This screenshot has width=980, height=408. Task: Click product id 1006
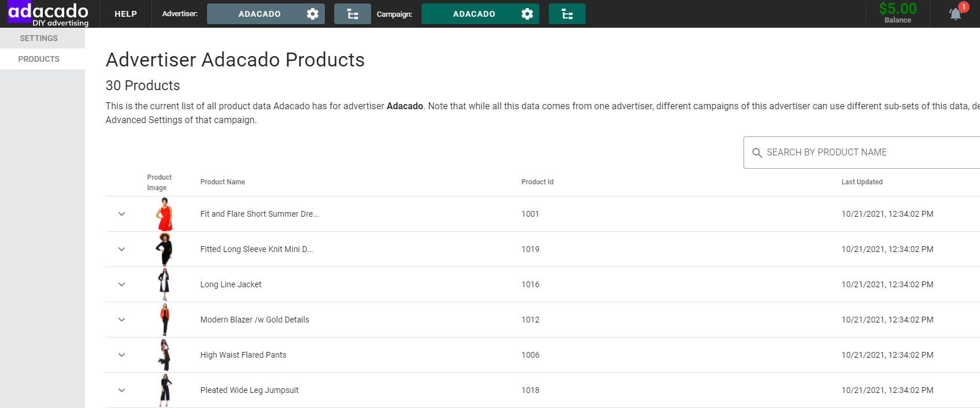click(530, 355)
